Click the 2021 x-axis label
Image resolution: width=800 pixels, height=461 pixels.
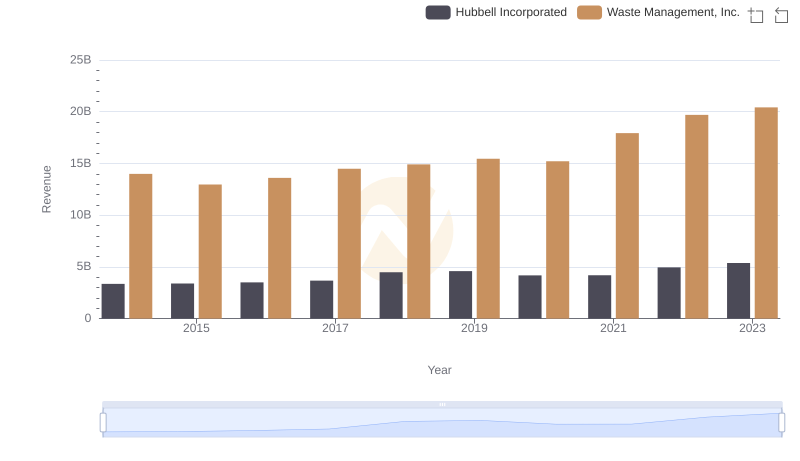click(x=613, y=328)
